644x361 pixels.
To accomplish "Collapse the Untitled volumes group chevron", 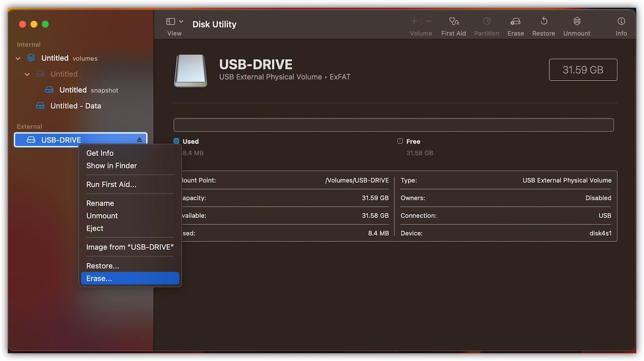I will click(x=18, y=59).
